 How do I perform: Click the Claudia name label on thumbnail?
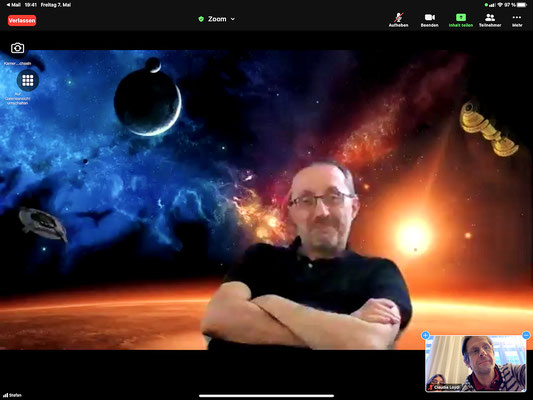(446, 387)
